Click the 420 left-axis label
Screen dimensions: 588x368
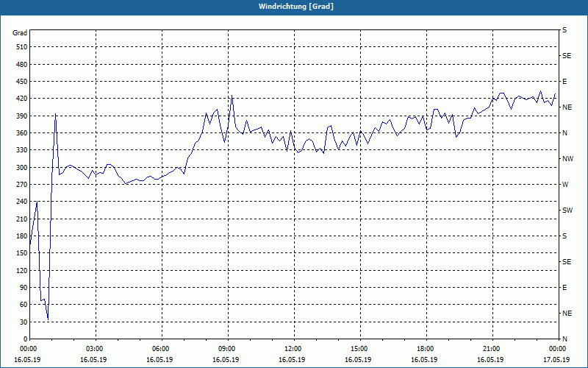[x=22, y=99]
